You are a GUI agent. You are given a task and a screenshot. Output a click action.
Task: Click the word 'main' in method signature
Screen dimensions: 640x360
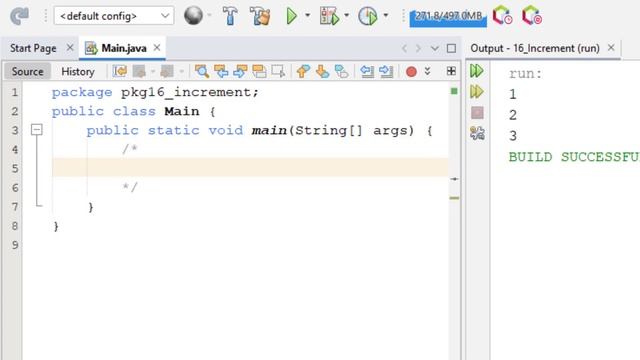coord(269,130)
